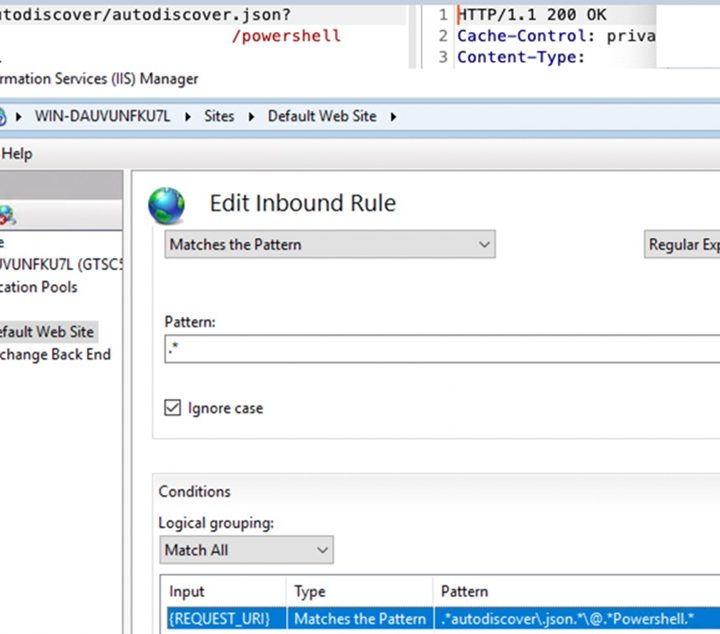Expand the arrow after WIN-DAUVUNFKU7L breadcrumb
Image resolution: width=720 pixels, height=634 pixels.
click(x=188, y=117)
